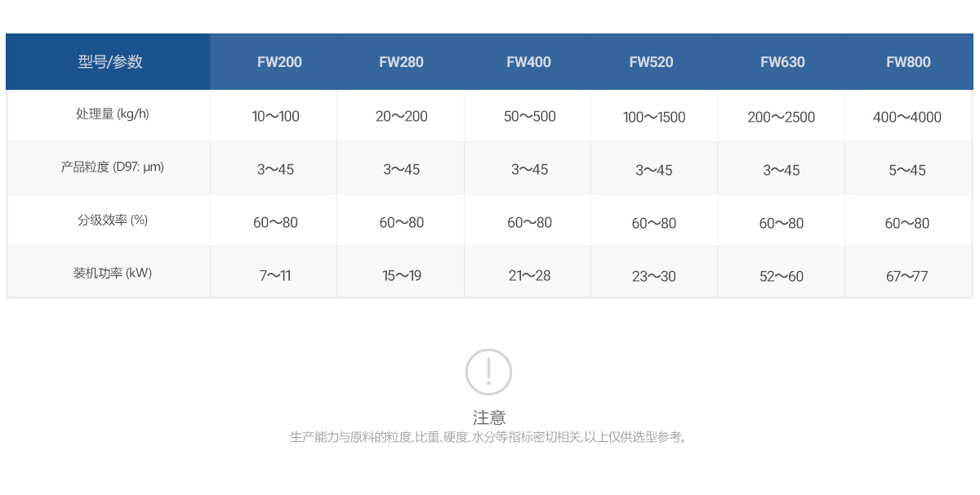Click the 生产能力 disclaimer note text

point(489,437)
